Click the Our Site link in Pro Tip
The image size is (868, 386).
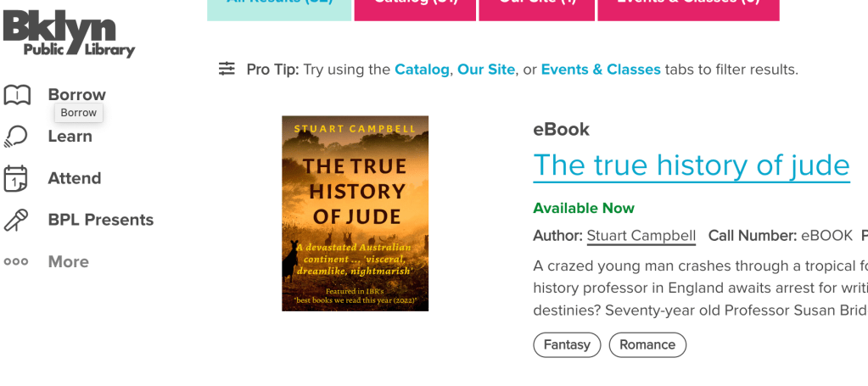coord(486,70)
